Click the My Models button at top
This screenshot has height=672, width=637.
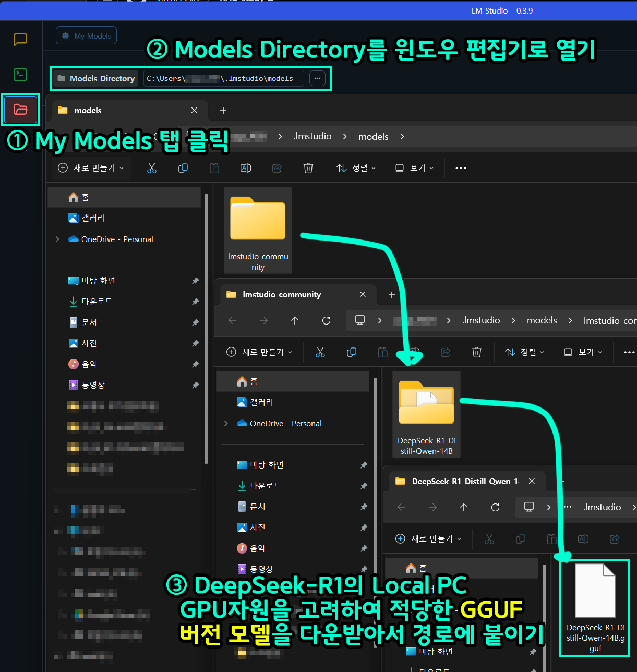pos(87,36)
